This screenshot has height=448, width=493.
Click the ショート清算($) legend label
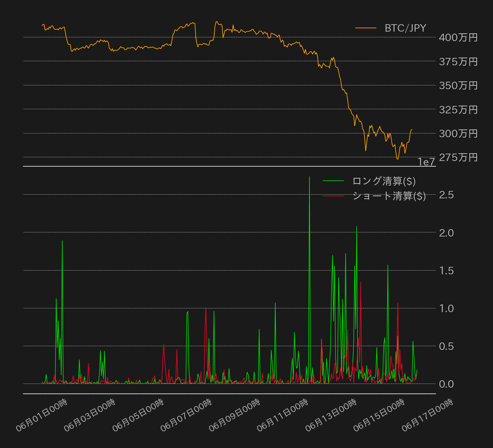pyautogui.click(x=389, y=196)
